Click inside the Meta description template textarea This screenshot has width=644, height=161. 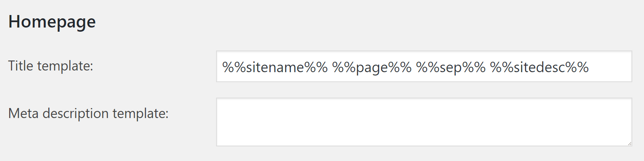424,122
